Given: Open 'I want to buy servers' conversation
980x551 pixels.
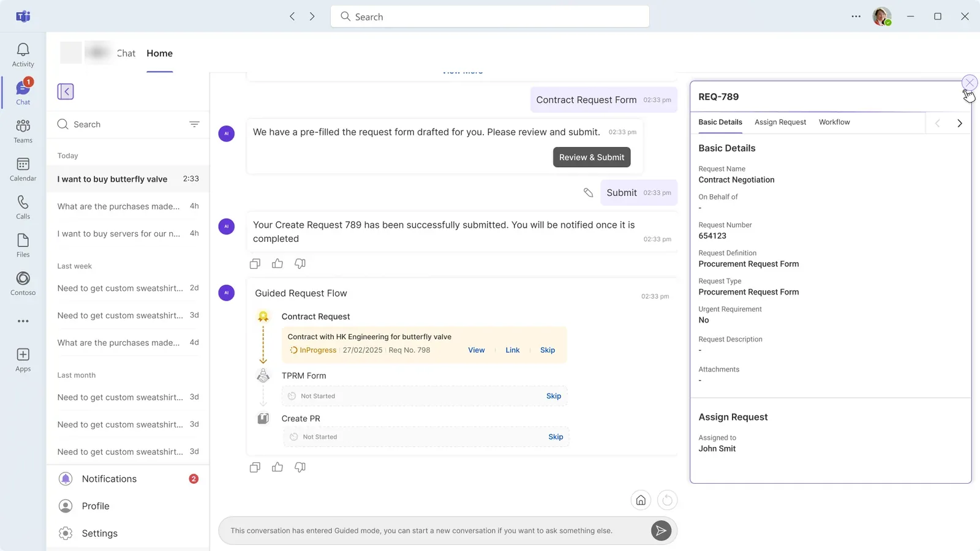Looking at the screenshot, I should click(x=128, y=234).
